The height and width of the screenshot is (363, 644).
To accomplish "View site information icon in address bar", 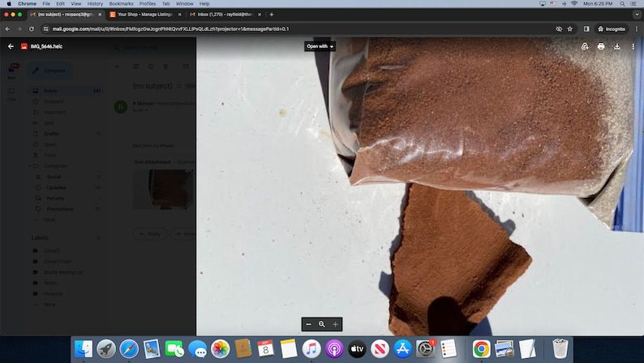I will pos(46,28).
